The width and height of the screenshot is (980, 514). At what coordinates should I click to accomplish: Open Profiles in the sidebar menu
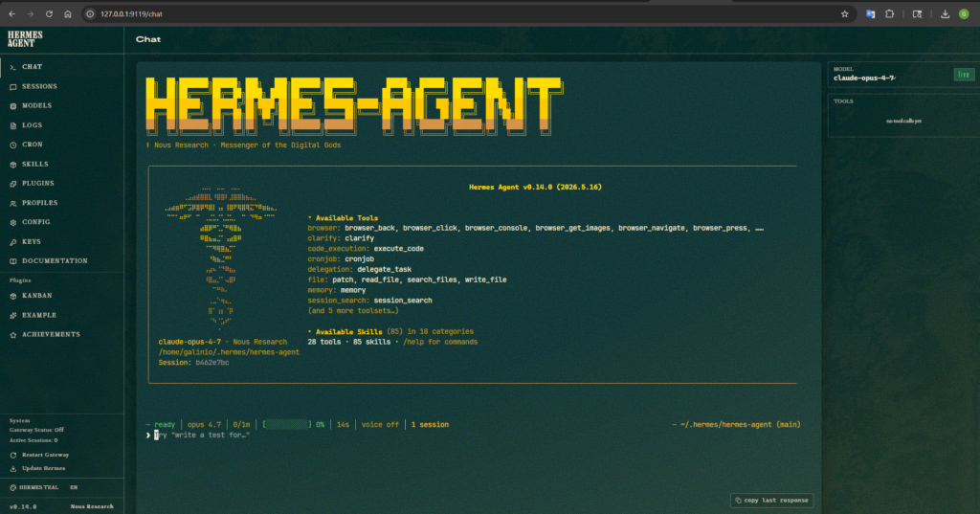tap(62, 203)
